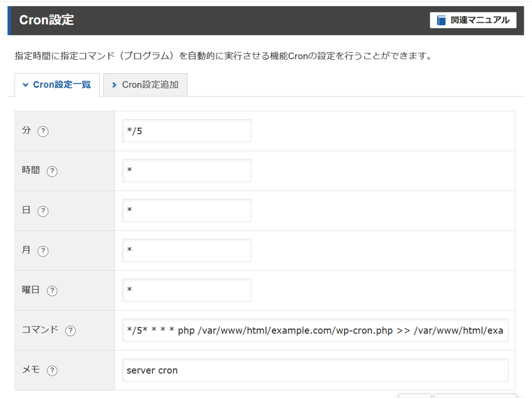The height and width of the screenshot is (398, 532).
Task: Select the 曜日 input field
Action: [186, 291]
